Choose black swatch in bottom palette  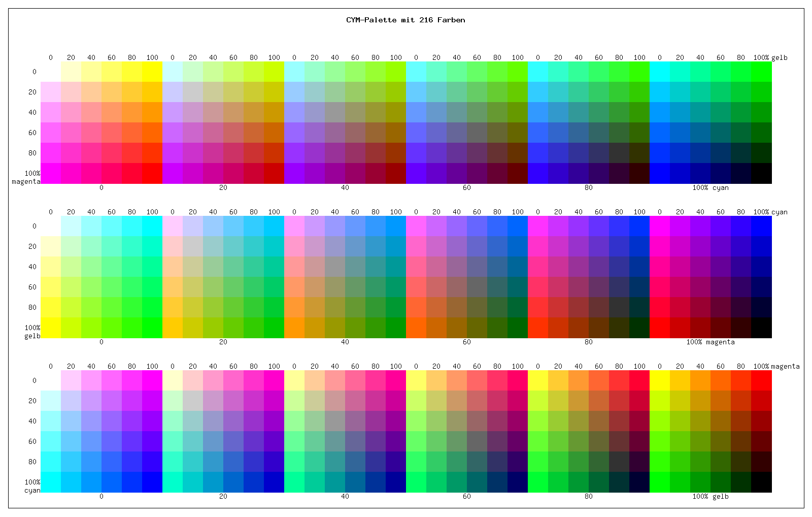pos(761,482)
